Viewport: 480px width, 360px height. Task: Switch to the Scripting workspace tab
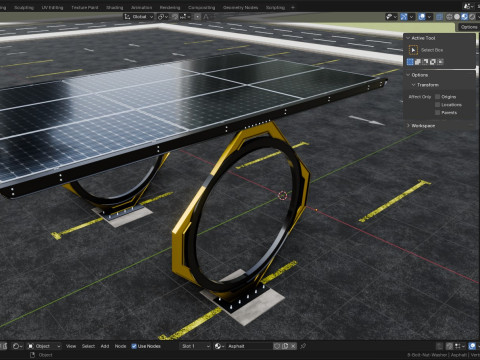click(x=275, y=7)
